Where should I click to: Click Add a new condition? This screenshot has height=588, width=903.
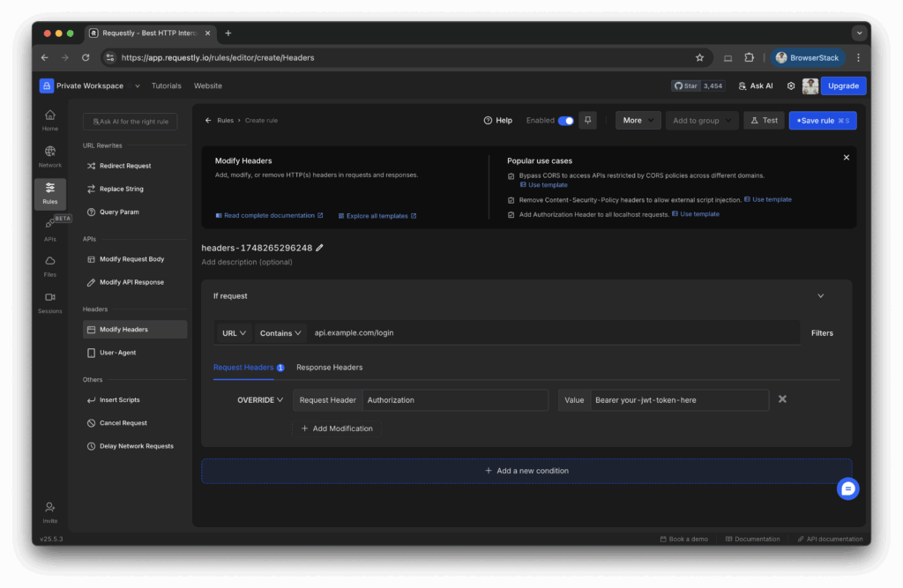tap(526, 471)
